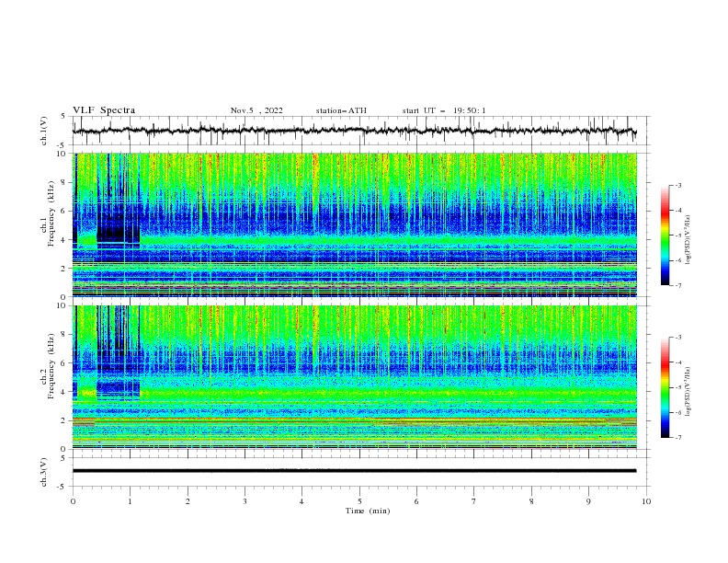
Task: Click time axis tick label "1"
Action: [131, 501]
